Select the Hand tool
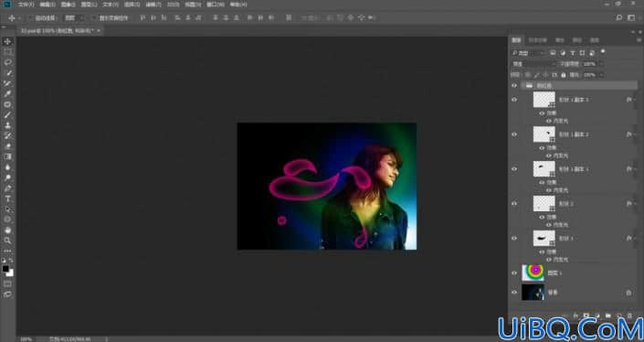Screen dimensions: 644x342 tap(7, 230)
